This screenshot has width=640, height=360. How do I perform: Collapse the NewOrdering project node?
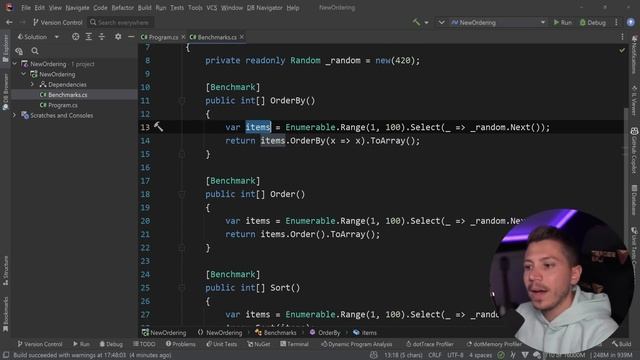[x=24, y=74]
